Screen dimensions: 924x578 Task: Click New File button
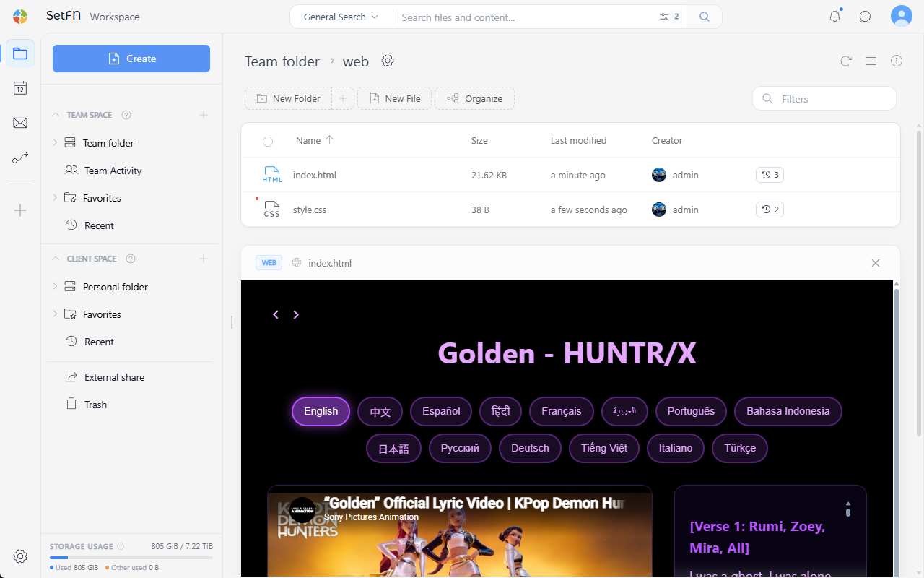coord(395,98)
